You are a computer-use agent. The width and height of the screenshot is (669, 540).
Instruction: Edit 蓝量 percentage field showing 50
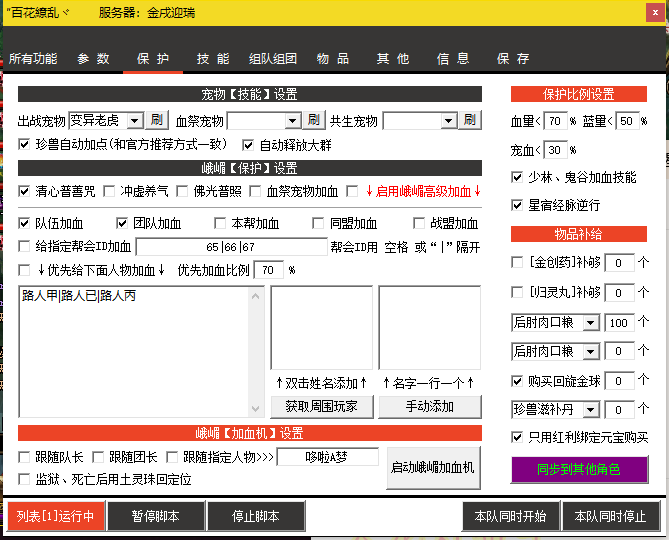pos(627,121)
